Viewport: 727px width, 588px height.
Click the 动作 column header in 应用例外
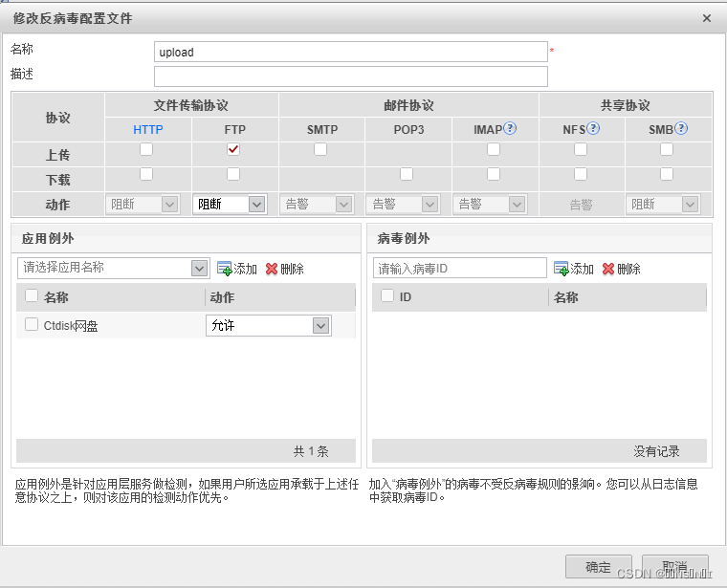(x=222, y=297)
